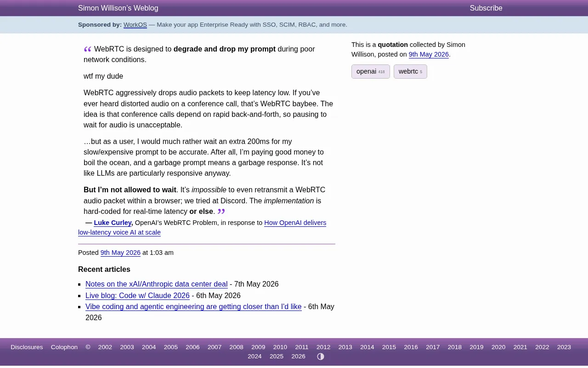Viewport: 588px width, 368px height.
Task: View posts from 2024
Action: pyautogui.click(x=254, y=356)
